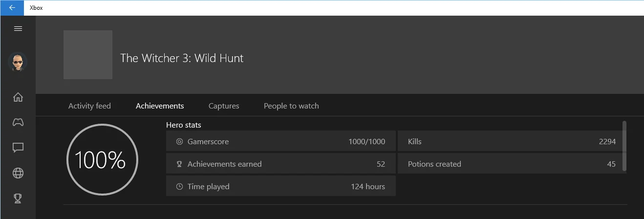
Task: Click the 2294 kills value
Action: (x=607, y=142)
